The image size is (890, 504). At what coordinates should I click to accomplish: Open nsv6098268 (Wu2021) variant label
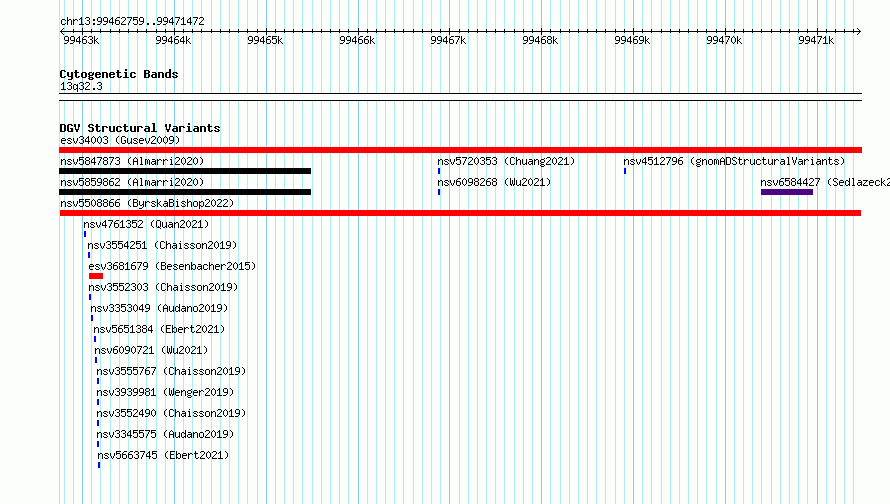494,182
